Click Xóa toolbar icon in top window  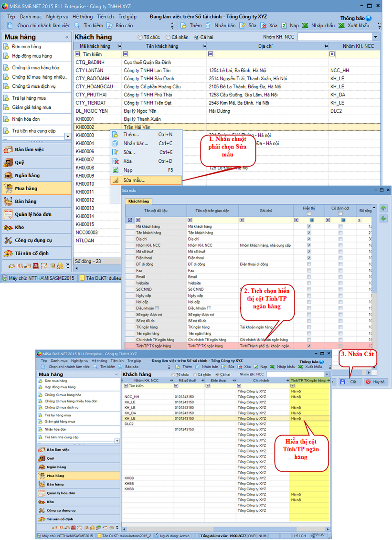[264, 25]
